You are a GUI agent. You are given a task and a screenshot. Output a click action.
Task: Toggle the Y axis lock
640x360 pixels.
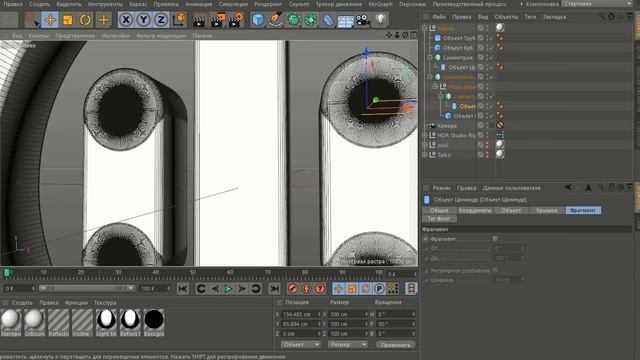click(x=144, y=20)
